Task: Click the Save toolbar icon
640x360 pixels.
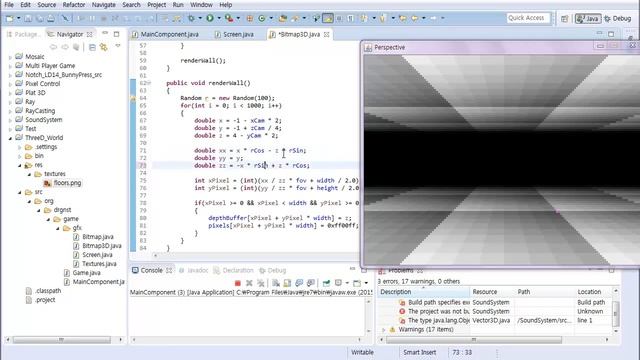Action: [28, 18]
